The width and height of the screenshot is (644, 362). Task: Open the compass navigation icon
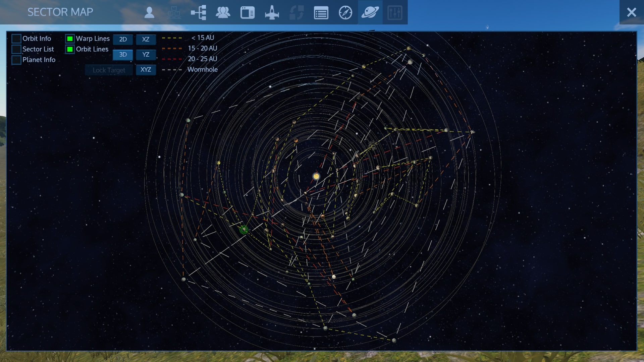tap(345, 13)
